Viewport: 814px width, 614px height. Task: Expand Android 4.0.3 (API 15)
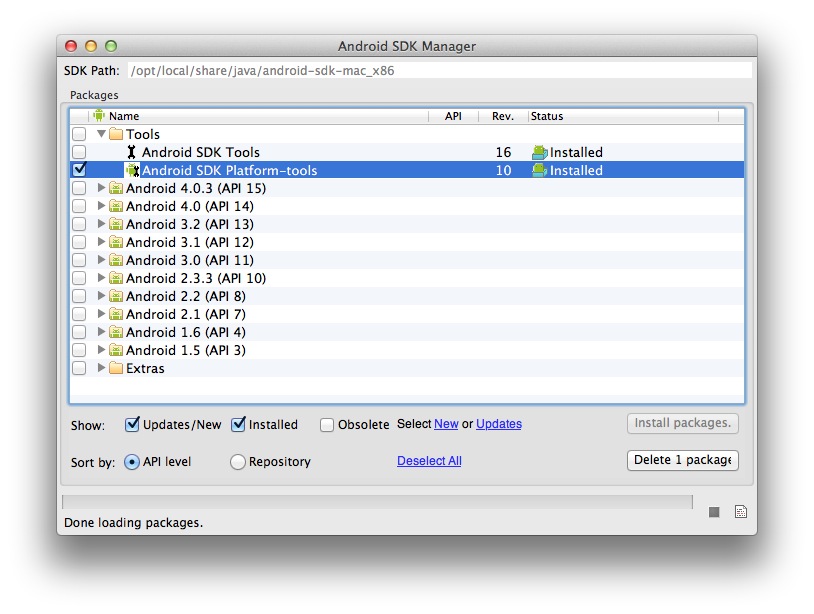pyautogui.click(x=102, y=188)
